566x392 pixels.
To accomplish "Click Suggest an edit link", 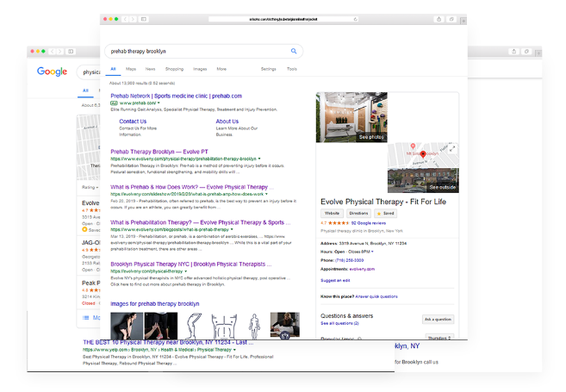I will [335, 281].
